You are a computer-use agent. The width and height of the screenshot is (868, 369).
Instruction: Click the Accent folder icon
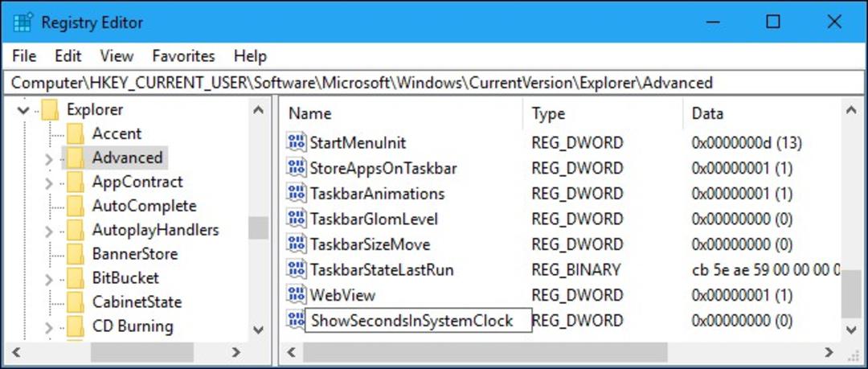pos(75,133)
